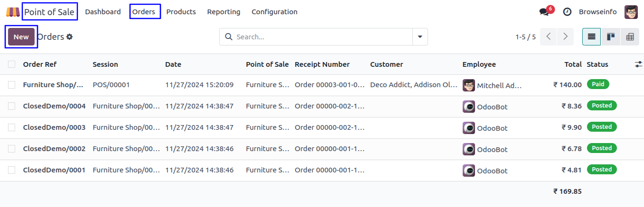This screenshot has height=207, width=644.
Task: Open the Configuration menu
Action: pyautogui.click(x=274, y=12)
